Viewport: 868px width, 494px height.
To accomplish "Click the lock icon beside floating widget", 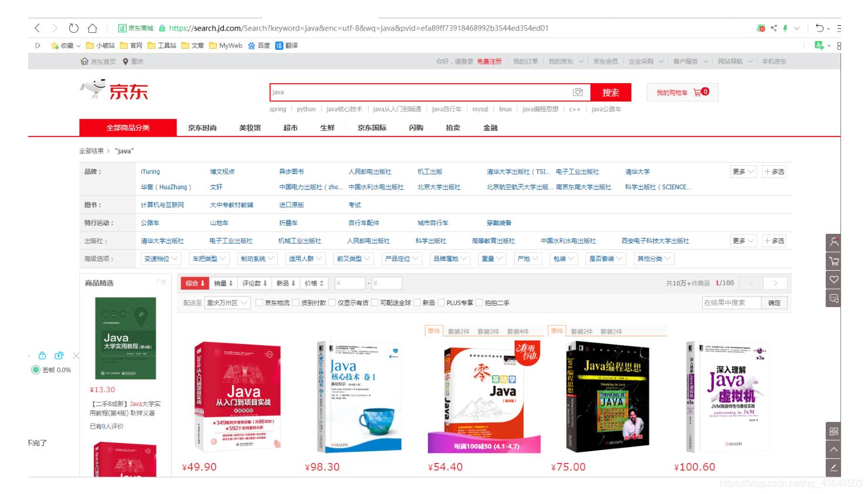I will pyautogui.click(x=42, y=355).
